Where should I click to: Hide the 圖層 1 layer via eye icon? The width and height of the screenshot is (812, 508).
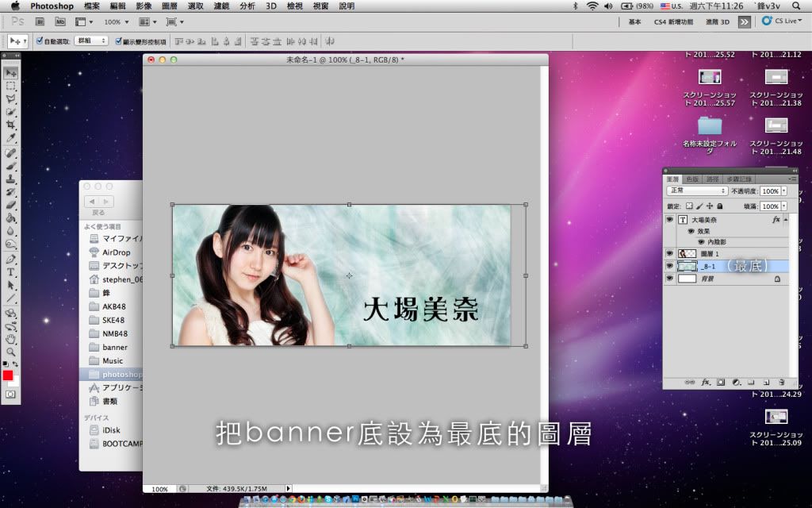669,253
